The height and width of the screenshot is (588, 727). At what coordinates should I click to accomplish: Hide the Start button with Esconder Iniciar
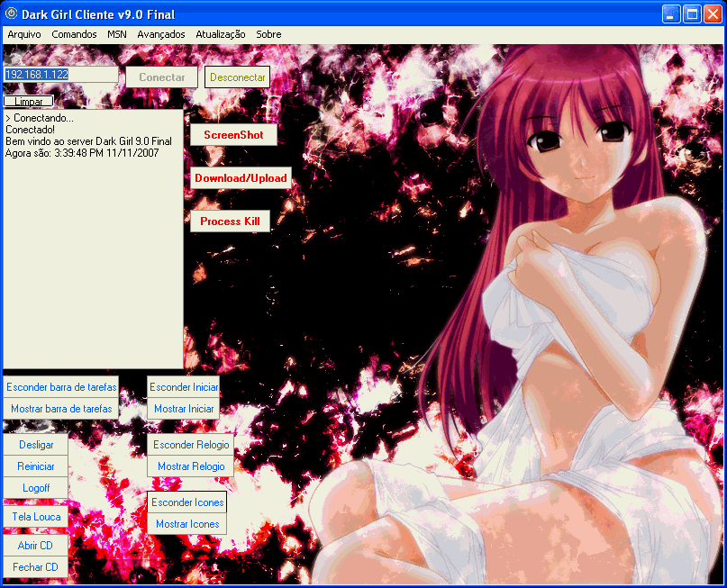[183, 387]
